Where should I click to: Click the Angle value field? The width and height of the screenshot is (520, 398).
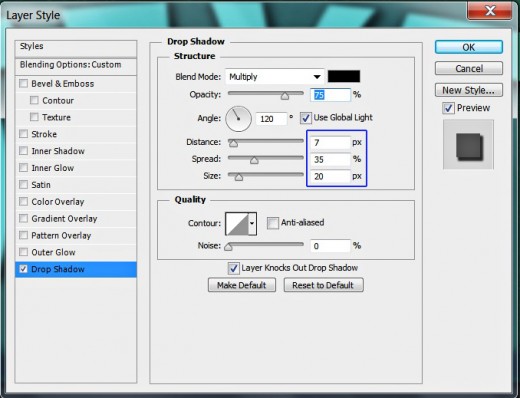coord(271,119)
